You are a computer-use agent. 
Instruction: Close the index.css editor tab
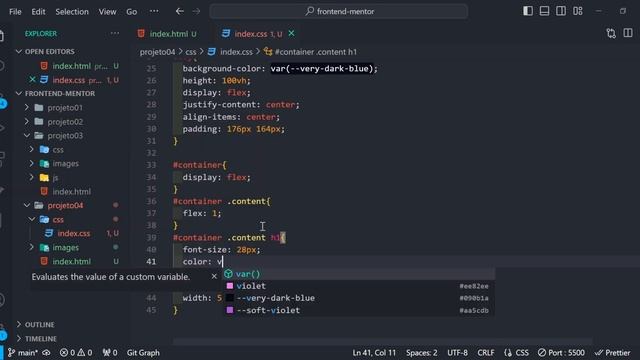click(x=291, y=33)
